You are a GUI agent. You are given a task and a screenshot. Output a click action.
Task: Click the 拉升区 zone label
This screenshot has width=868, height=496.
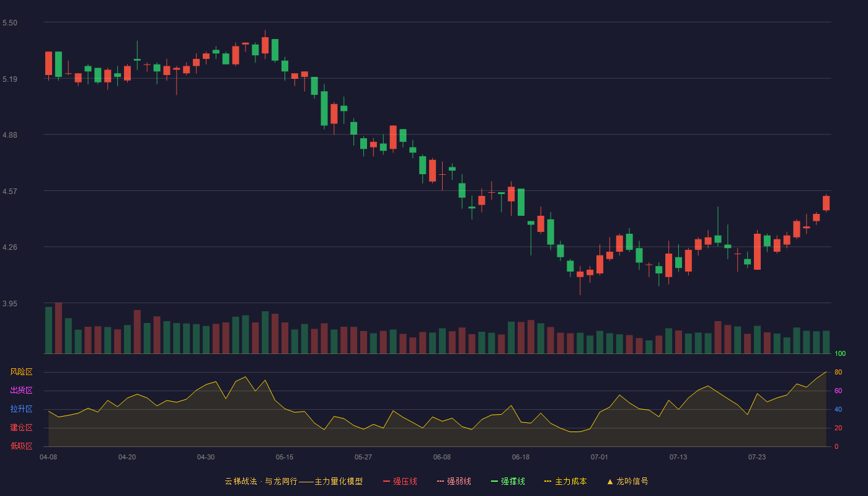tap(21, 409)
